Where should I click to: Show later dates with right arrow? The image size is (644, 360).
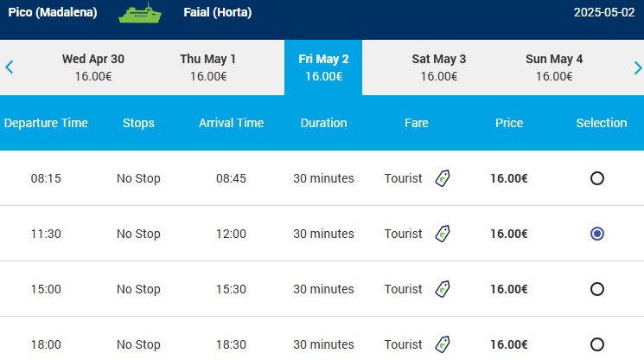637,67
